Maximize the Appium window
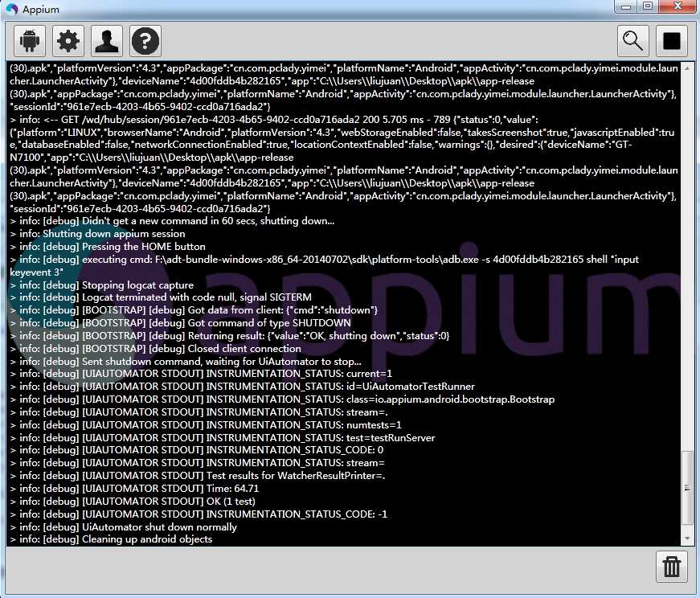This screenshot has height=598, width=700. pos(648,6)
